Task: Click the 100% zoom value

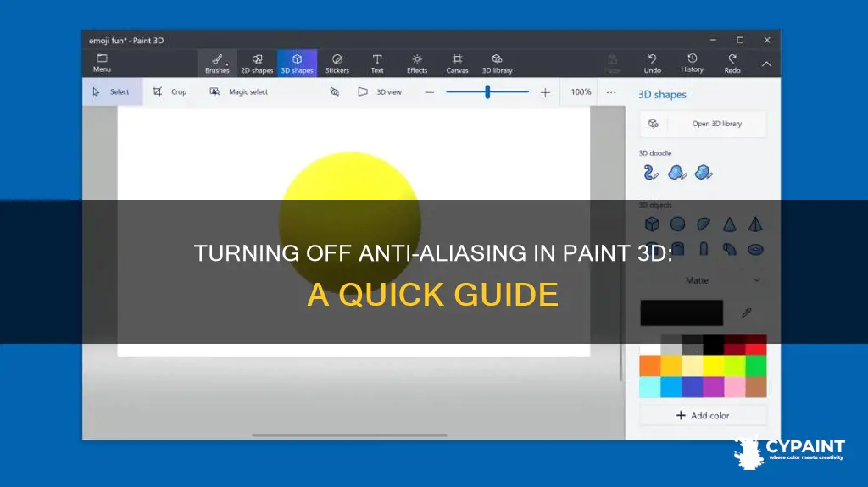Action: click(581, 91)
